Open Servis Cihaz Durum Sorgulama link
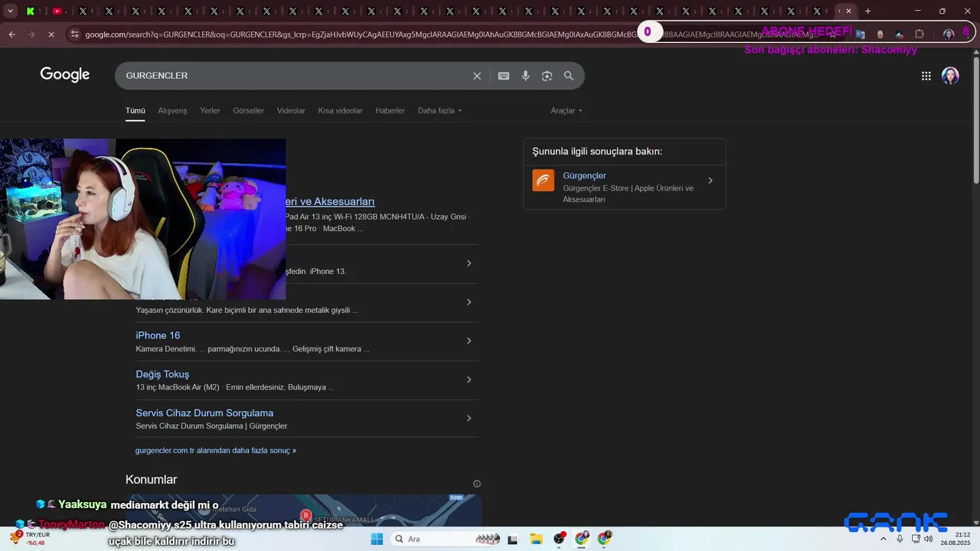Screen dimensions: 980x551 [204, 413]
